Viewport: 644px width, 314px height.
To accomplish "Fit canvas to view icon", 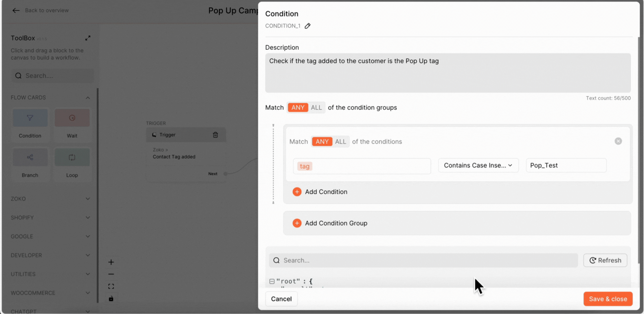I will [111, 286].
